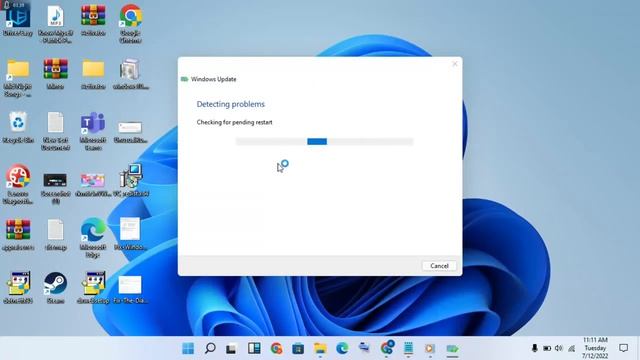
Task: Select the 'Fix The Di...' desktop file
Action: coord(131,289)
